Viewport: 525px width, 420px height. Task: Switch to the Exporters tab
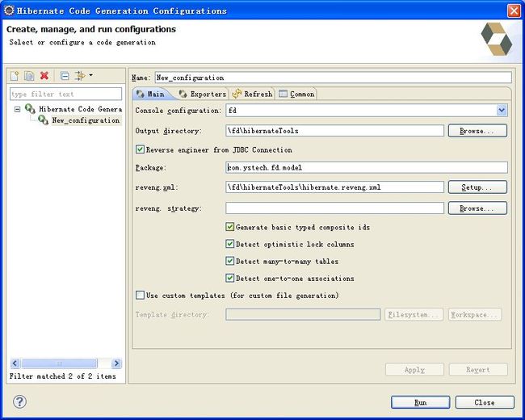(x=203, y=94)
